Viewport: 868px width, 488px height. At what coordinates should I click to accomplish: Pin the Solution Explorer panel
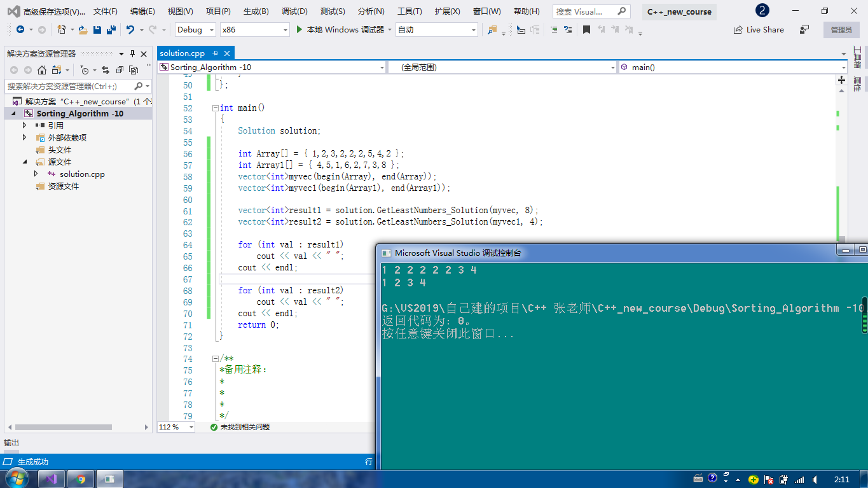tap(132, 54)
